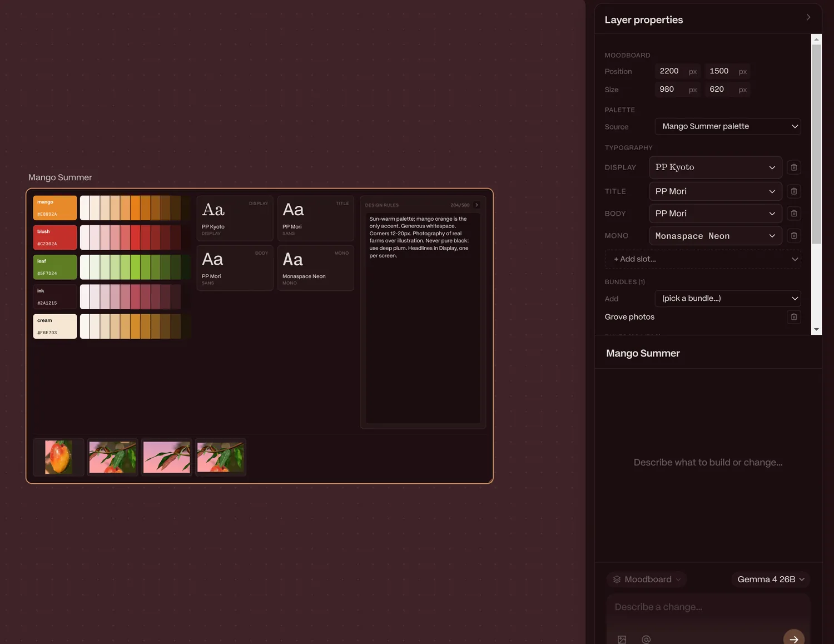Screen dimensions: 834x644
Task: Click the Design Rules text box
Action: pos(423,318)
